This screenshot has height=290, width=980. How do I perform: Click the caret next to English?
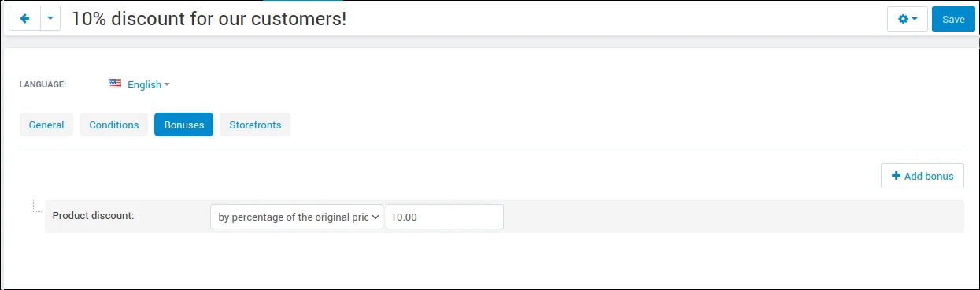(x=167, y=84)
